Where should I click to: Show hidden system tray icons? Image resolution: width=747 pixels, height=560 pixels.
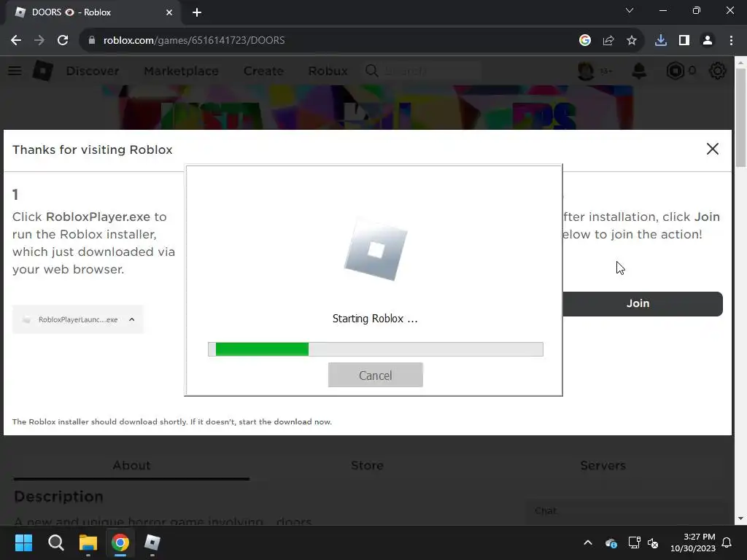(x=588, y=542)
